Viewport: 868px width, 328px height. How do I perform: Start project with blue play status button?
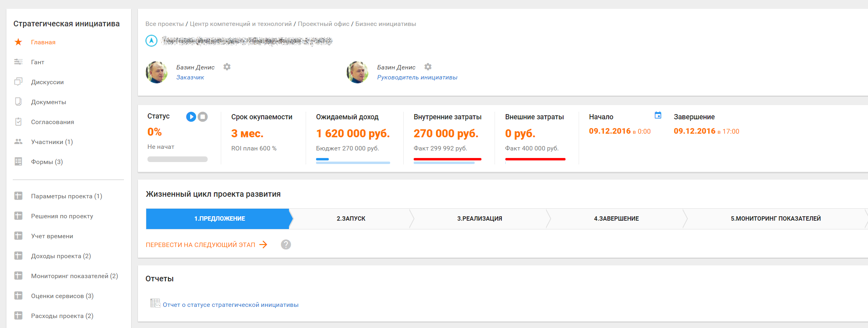pyautogui.click(x=191, y=117)
